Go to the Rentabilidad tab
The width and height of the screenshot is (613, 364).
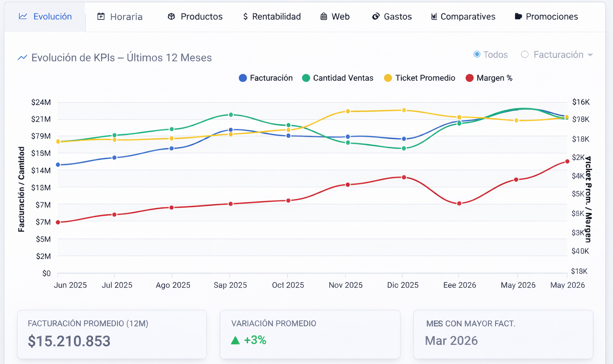(x=272, y=16)
